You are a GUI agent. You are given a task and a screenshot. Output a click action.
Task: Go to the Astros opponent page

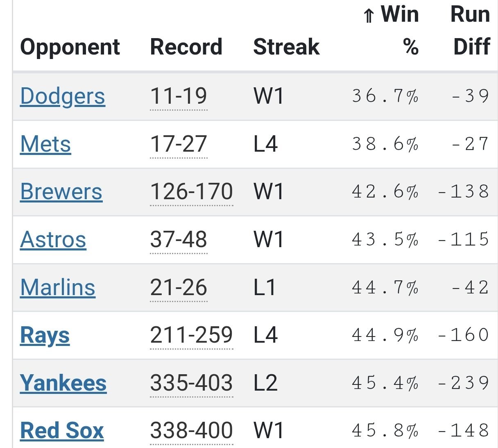point(53,240)
